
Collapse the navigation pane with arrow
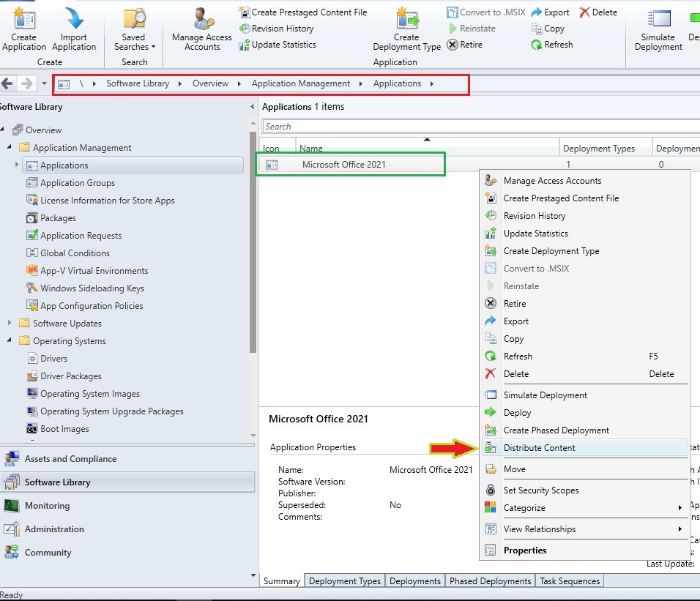(x=252, y=107)
